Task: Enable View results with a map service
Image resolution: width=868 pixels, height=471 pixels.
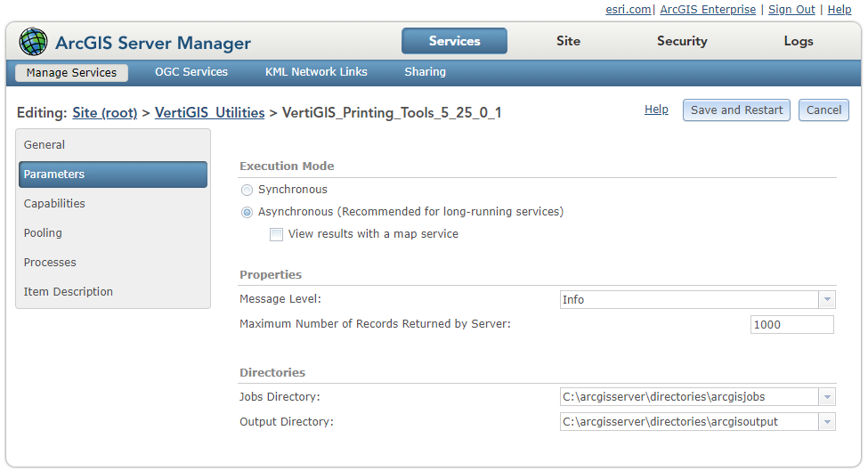Action: click(x=276, y=235)
